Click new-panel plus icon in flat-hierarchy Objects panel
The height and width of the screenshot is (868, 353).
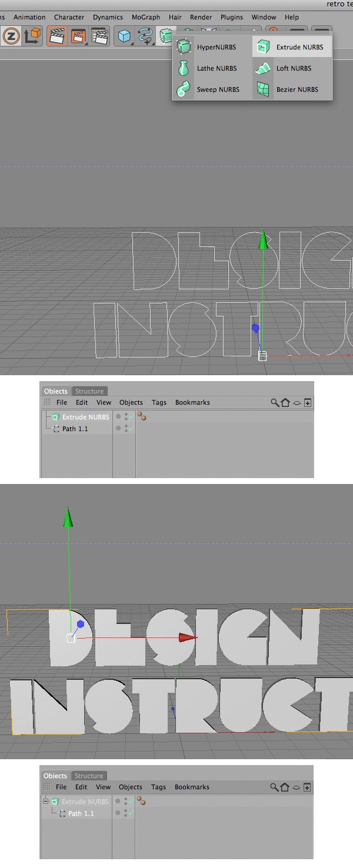click(x=308, y=403)
